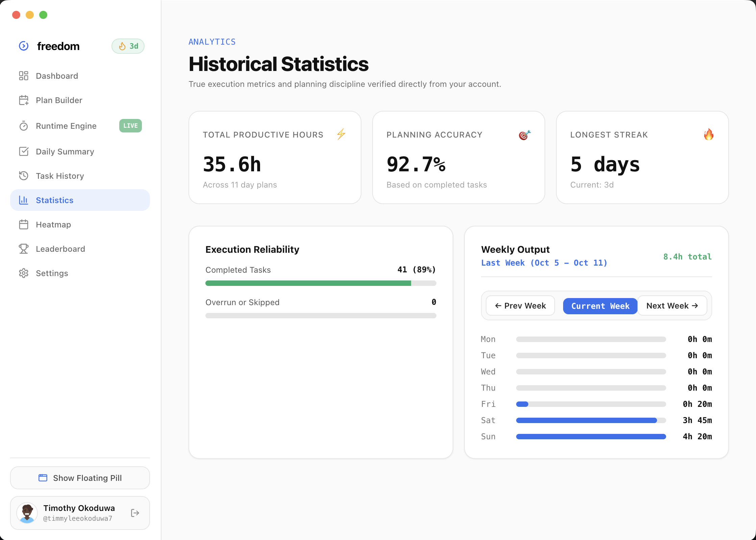
Task: Click the Execution Reliability title
Action: 252,249
